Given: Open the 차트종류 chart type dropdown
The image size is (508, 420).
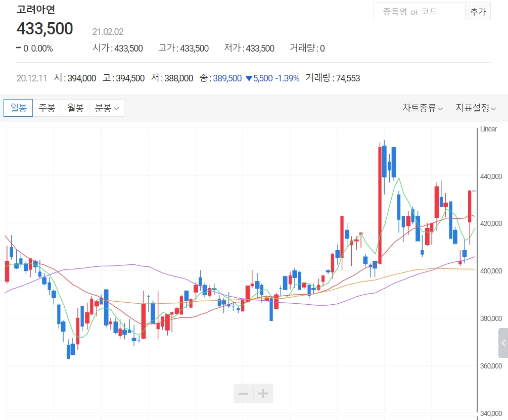Looking at the screenshot, I should [x=423, y=108].
